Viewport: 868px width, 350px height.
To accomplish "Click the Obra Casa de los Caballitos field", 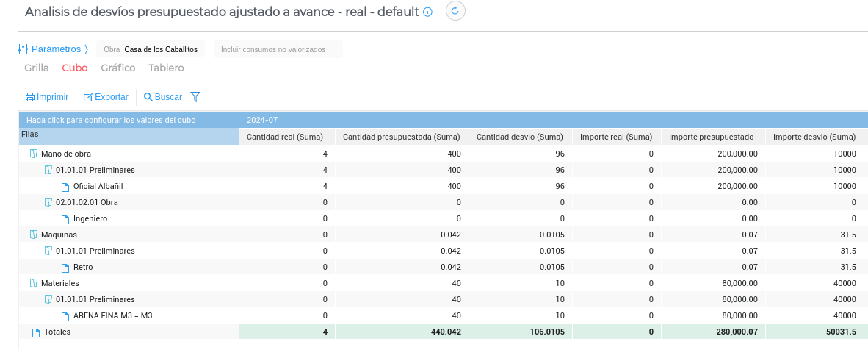I will pos(152,49).
